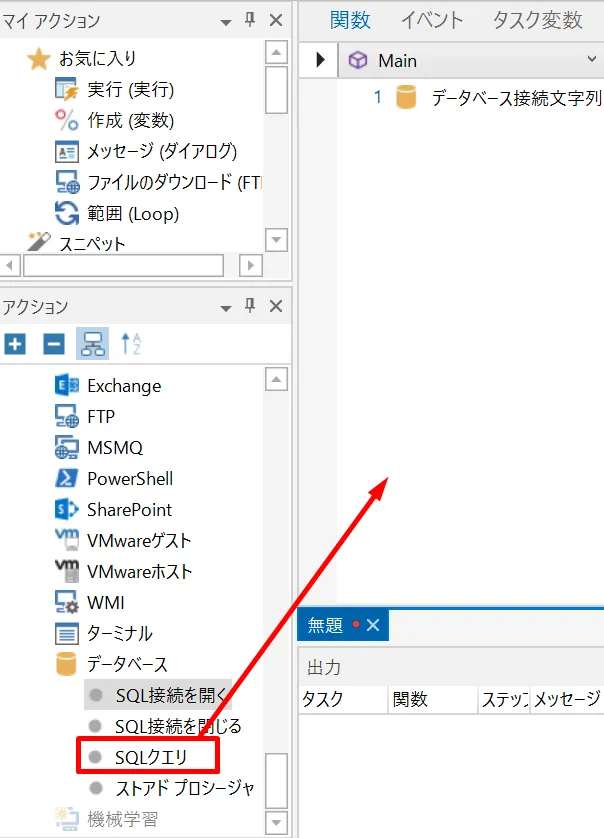Screen dimensions: 604x838
Task: Select the PowerShell action category
Action: pyautogui.click(x=129, y=479)
